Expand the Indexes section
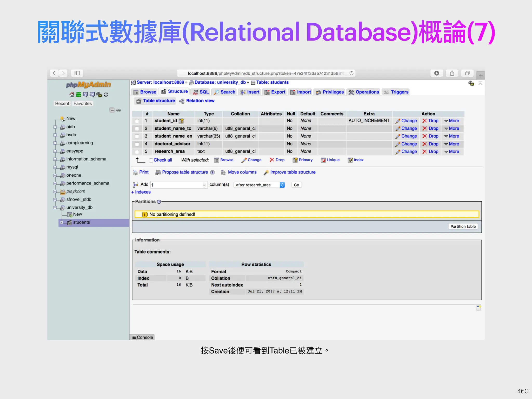Image resolution: width=532 pixels, height=399 pixels. tap(141, 192)
